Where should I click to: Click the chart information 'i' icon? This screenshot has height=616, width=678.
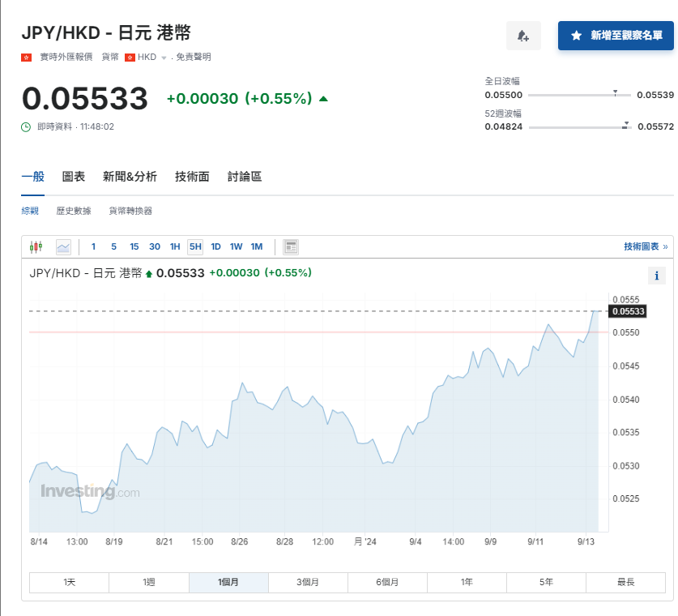point(656,276)
